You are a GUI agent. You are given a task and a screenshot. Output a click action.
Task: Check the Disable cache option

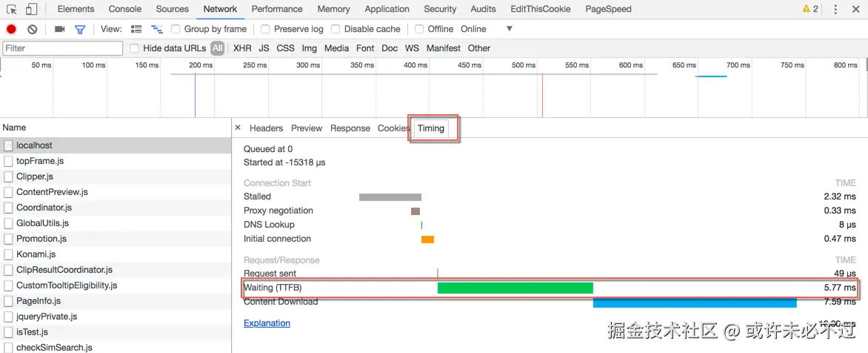click(x=335, y=29)
